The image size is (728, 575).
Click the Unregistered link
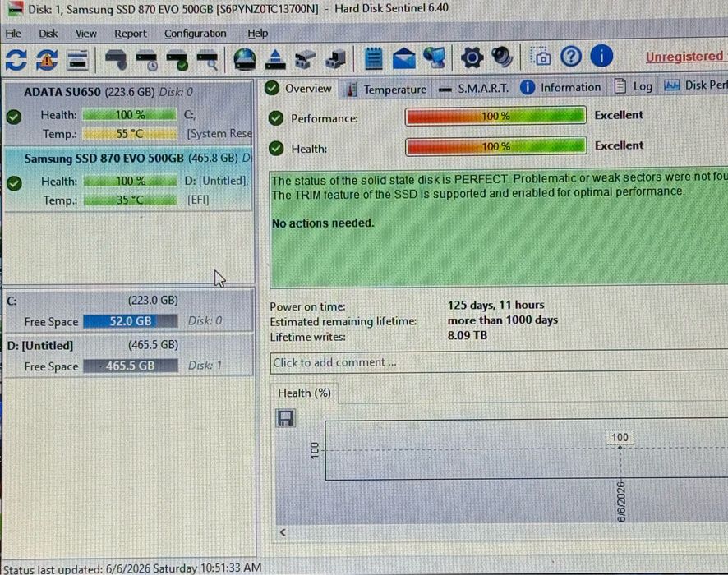pos(684,56)
